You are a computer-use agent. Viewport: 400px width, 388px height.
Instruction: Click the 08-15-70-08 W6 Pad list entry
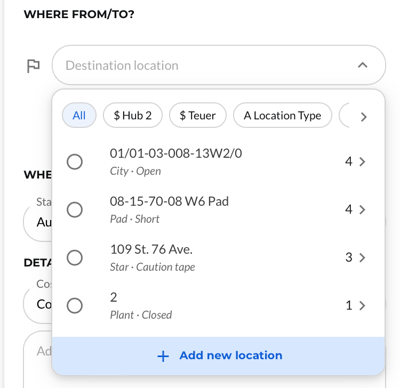click(217, 210)
